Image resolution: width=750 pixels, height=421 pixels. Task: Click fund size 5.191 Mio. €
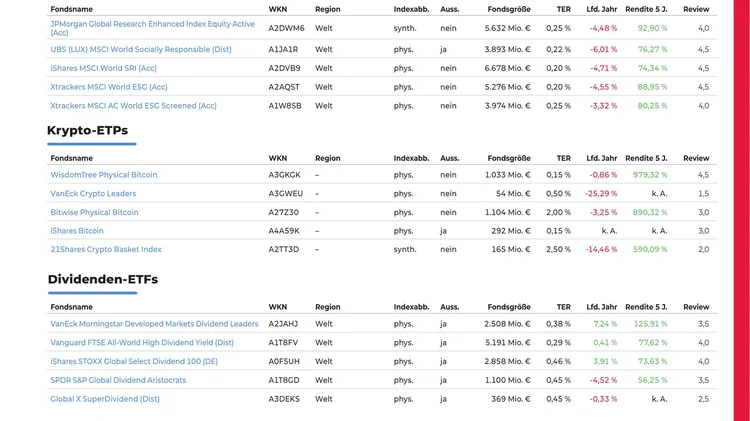coord(507,343)
